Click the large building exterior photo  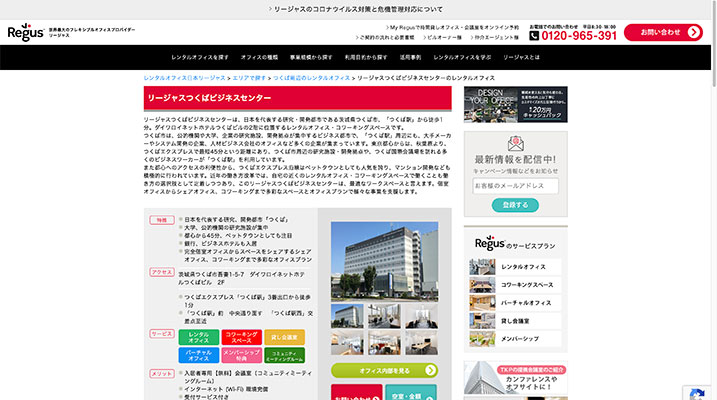[x=384, y=261]
